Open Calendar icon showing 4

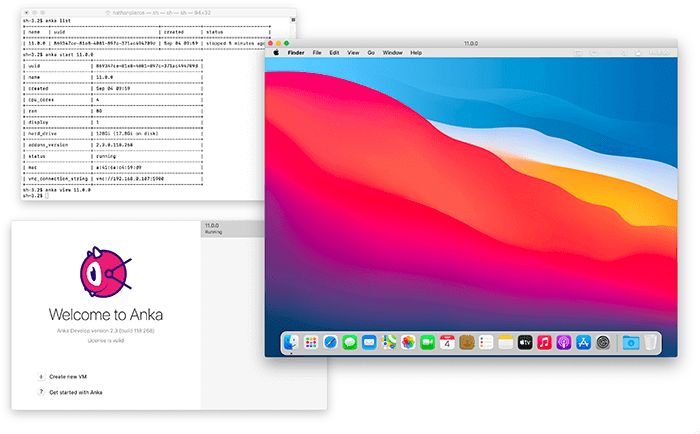tap(447, 342)
